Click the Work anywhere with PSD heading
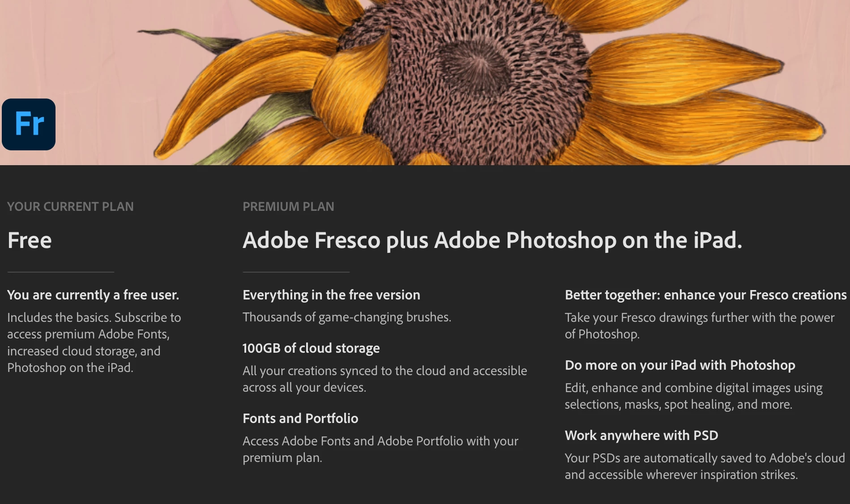Screen dimensions: 850x504 641,436
